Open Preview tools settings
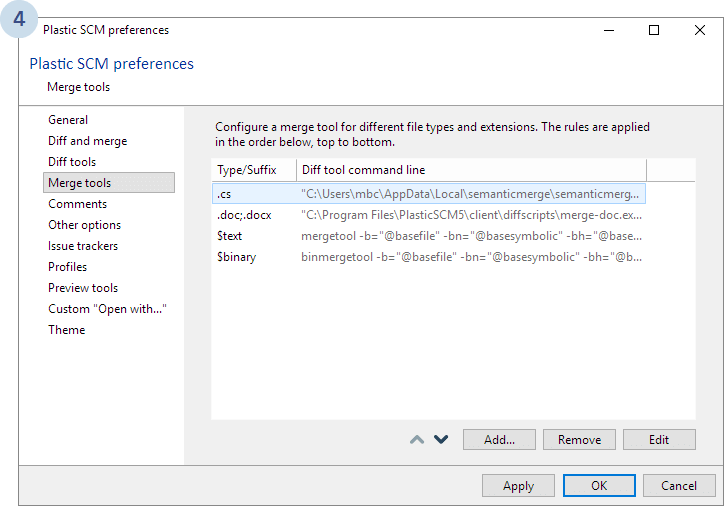The height and width of the screenshot is (506, 724). tap(83, 288)
